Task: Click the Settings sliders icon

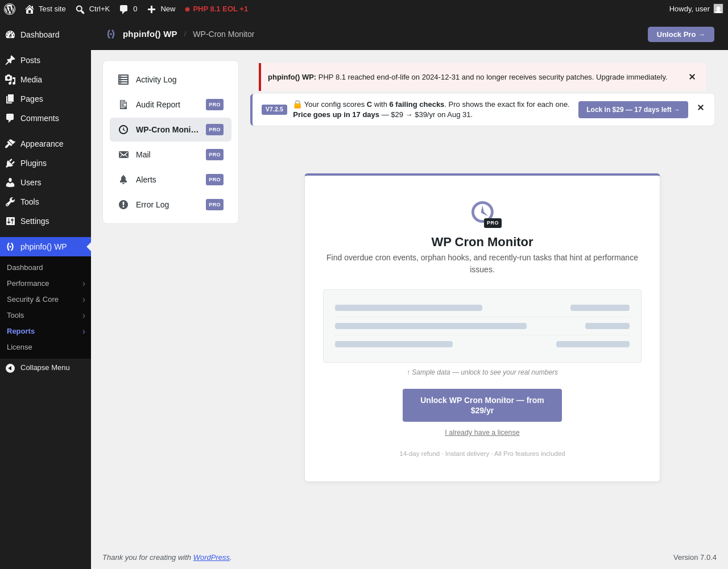Action: [x=10, y=221]
